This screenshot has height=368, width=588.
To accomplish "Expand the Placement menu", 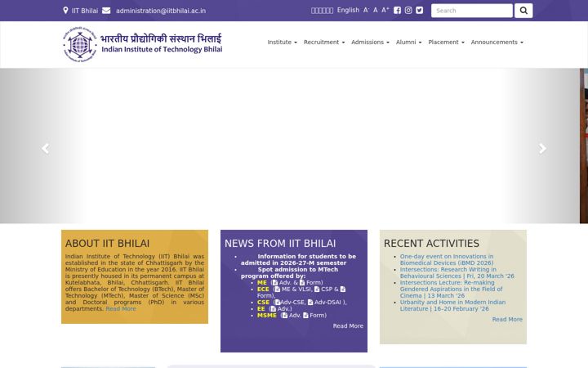I will (x=446, y=42).
